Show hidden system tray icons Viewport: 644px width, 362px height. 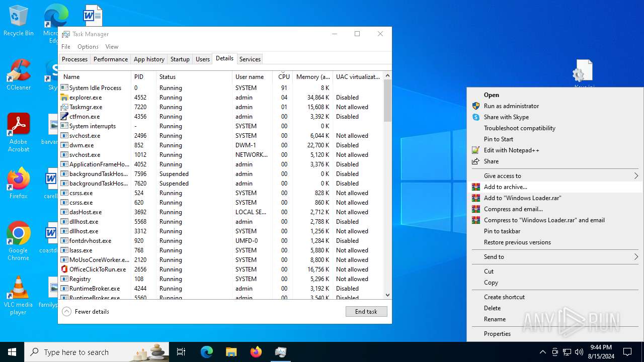pos(542,352)
